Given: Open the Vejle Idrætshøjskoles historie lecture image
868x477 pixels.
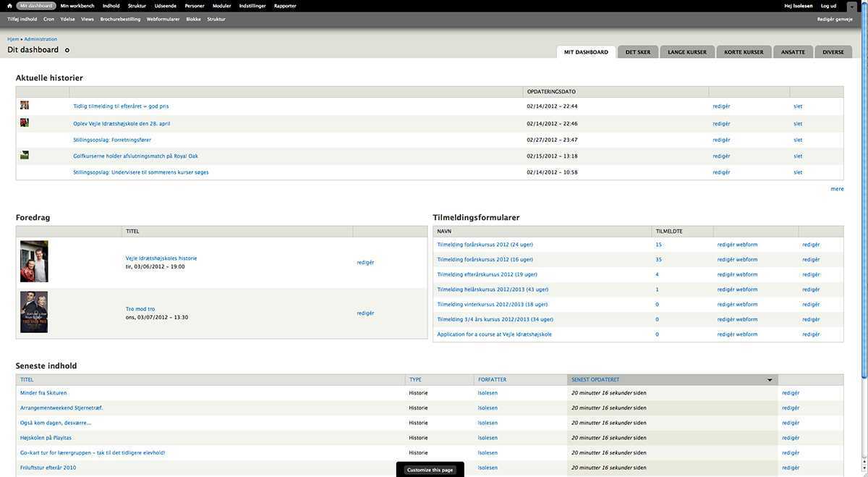Looking at the screenshot, I should click(34, 261).
